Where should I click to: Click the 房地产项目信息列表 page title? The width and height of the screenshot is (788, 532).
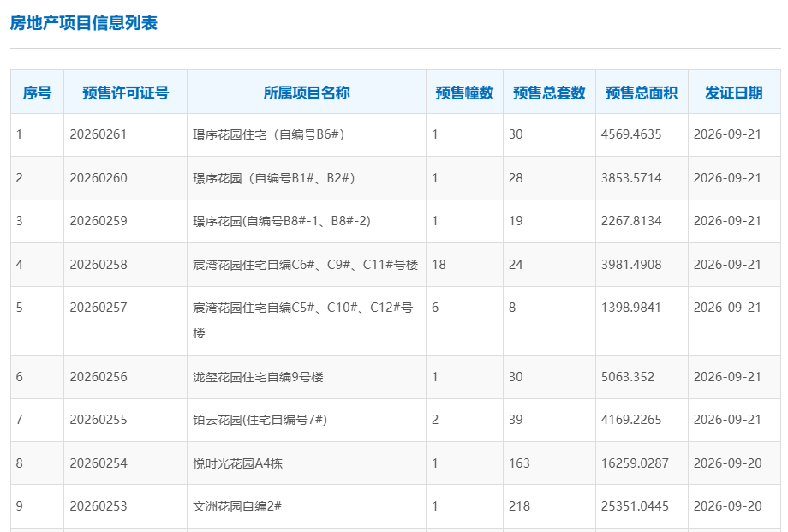(x=84, y=22)
